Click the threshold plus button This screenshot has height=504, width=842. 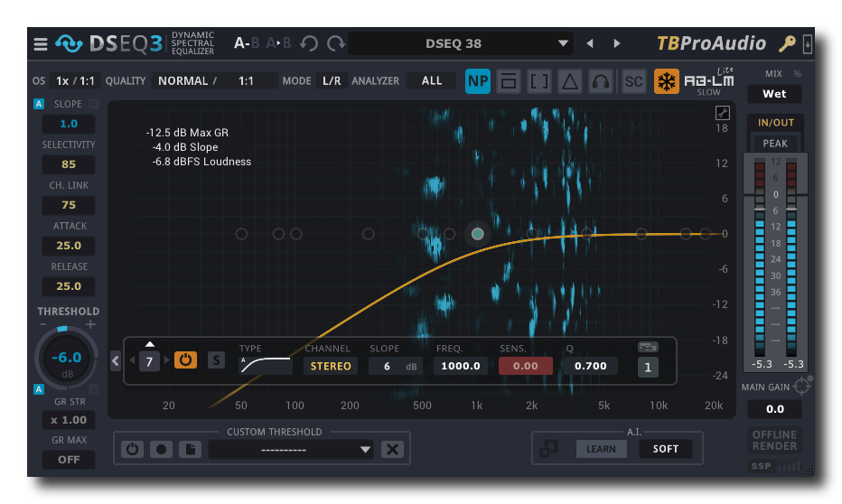pyautogui.click(x=90, y=325)
